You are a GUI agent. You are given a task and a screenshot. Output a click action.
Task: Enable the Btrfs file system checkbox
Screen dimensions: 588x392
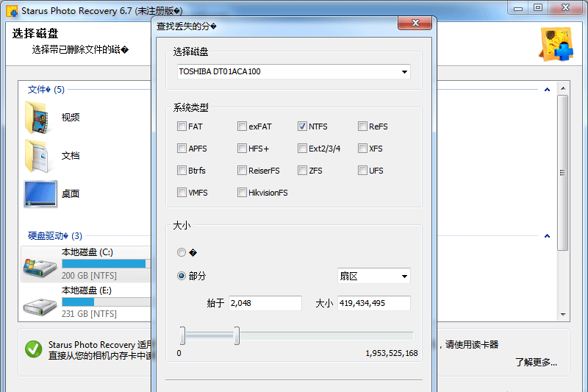coord(182,171)
